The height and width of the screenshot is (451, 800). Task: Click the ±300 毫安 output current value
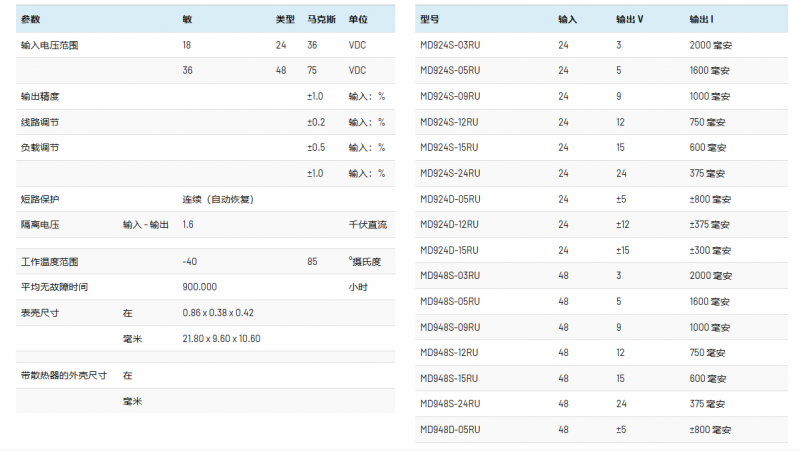(710, 250)
